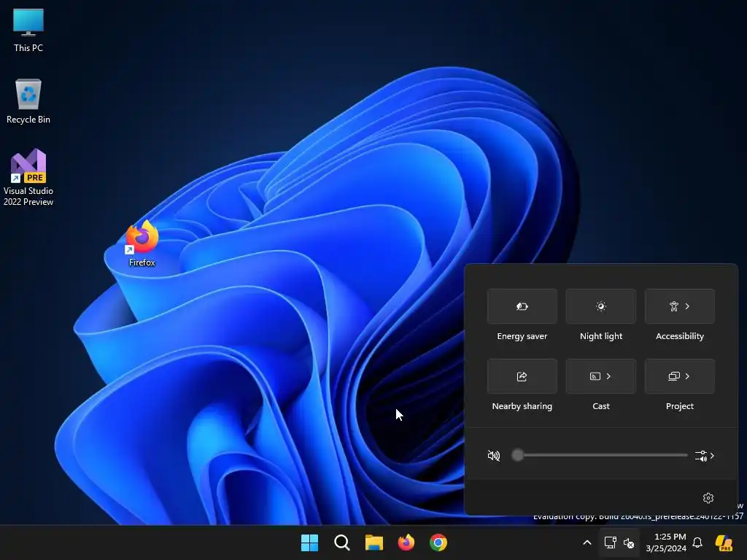
Task: Select the Firefox desktop shortcut
Action: (142, 244)
